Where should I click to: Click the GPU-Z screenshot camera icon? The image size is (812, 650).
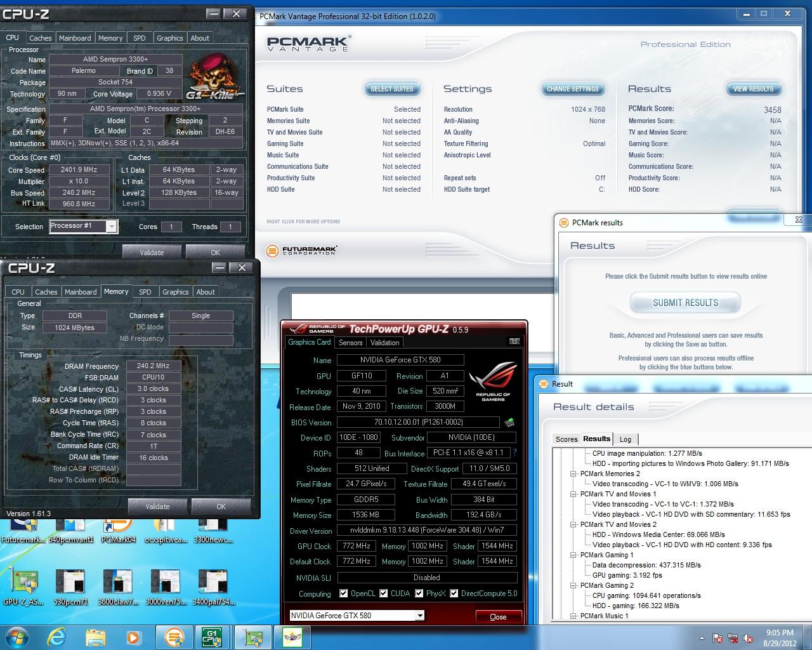click(514, 342)
